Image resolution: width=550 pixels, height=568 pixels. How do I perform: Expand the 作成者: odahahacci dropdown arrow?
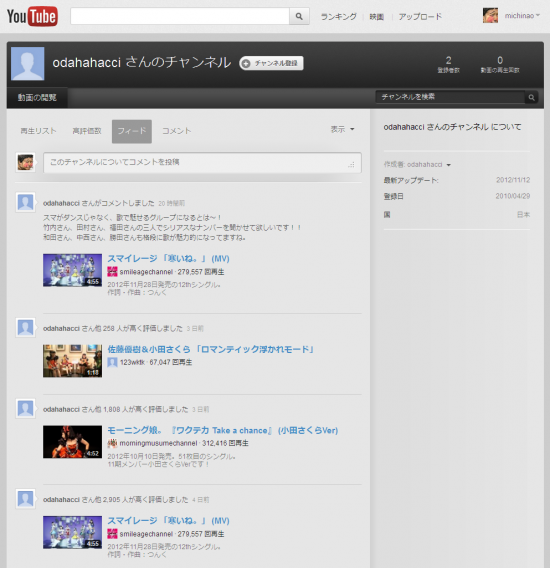coord(449,165)
